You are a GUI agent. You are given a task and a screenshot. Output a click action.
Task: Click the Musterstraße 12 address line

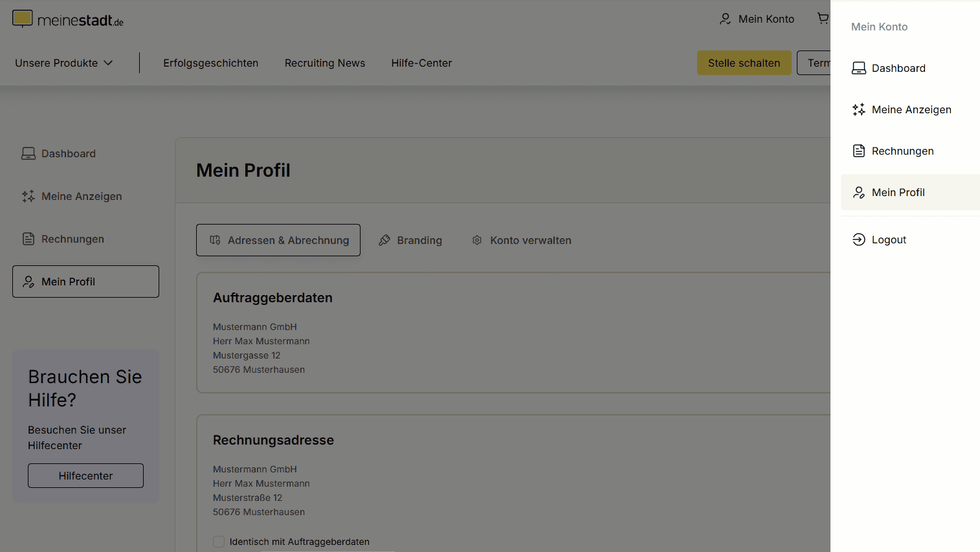[x=247, y=498]
